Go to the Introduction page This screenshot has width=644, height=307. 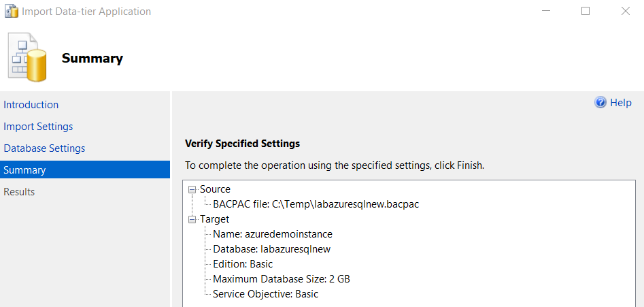pyautogui.click(x=31, y=105)
